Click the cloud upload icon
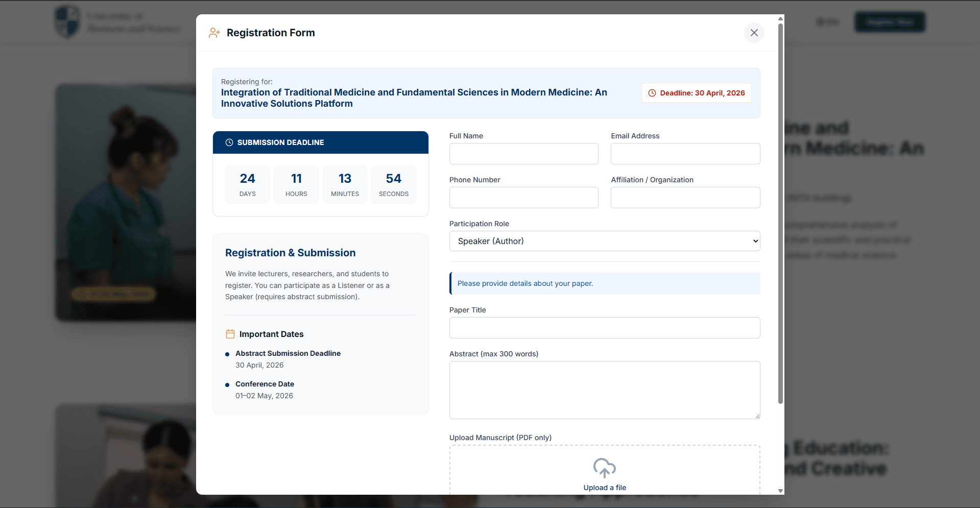This screenshot has width=980, height=508. (x=605, y=468)
